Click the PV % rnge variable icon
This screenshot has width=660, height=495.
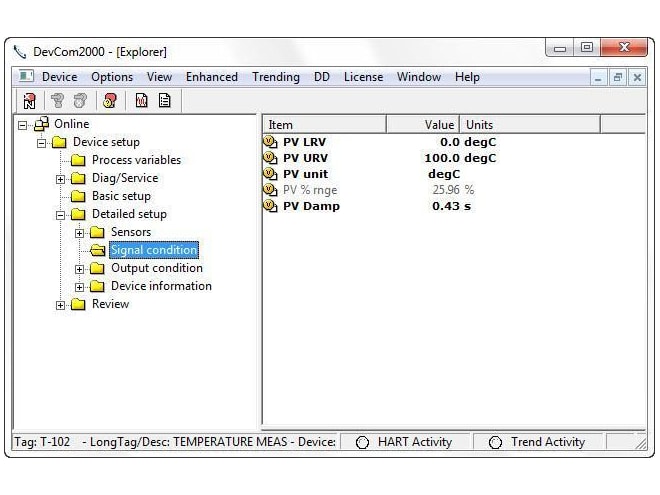(270, 190)
